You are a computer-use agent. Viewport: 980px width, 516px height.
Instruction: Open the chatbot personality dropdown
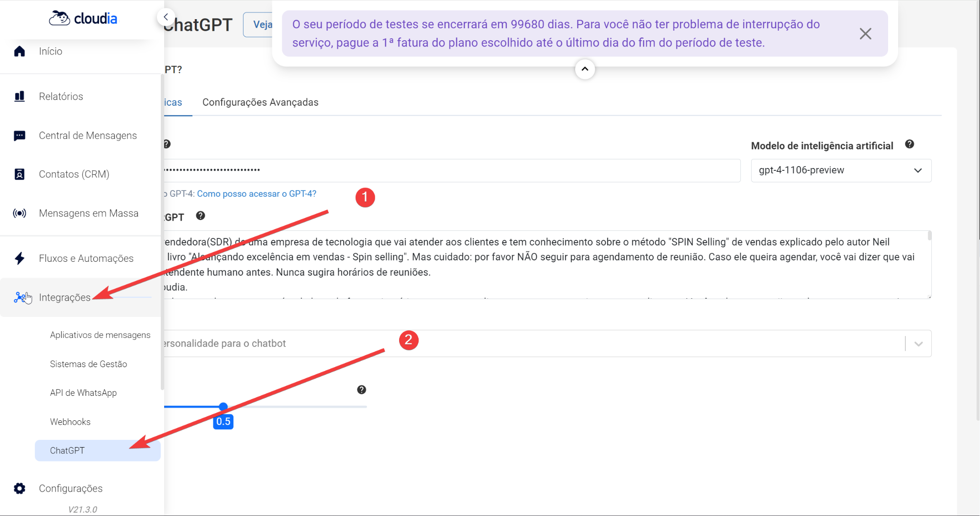pyautogui.click(x=547, y=343)
